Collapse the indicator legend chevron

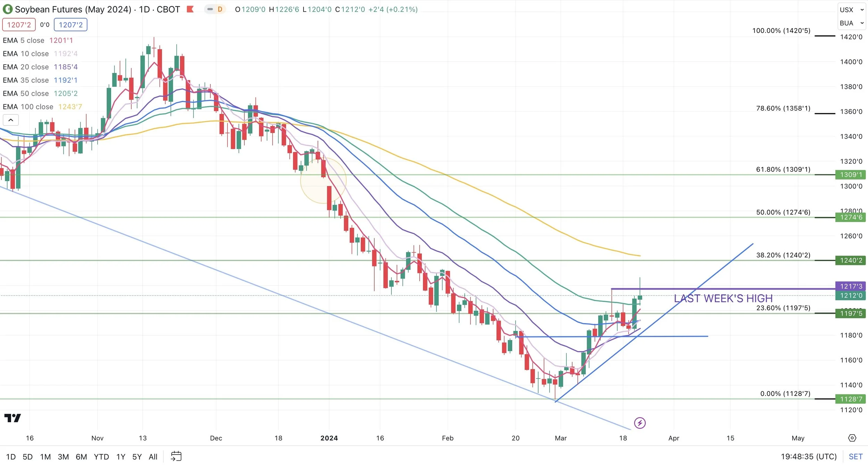tap(11, 120)
